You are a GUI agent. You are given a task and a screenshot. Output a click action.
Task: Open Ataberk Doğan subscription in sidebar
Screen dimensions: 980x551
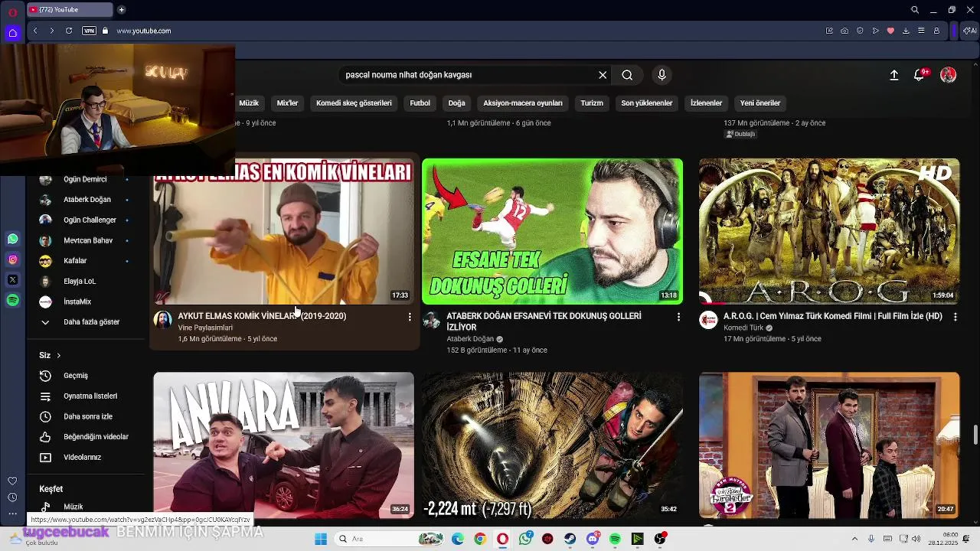(86, 200)
